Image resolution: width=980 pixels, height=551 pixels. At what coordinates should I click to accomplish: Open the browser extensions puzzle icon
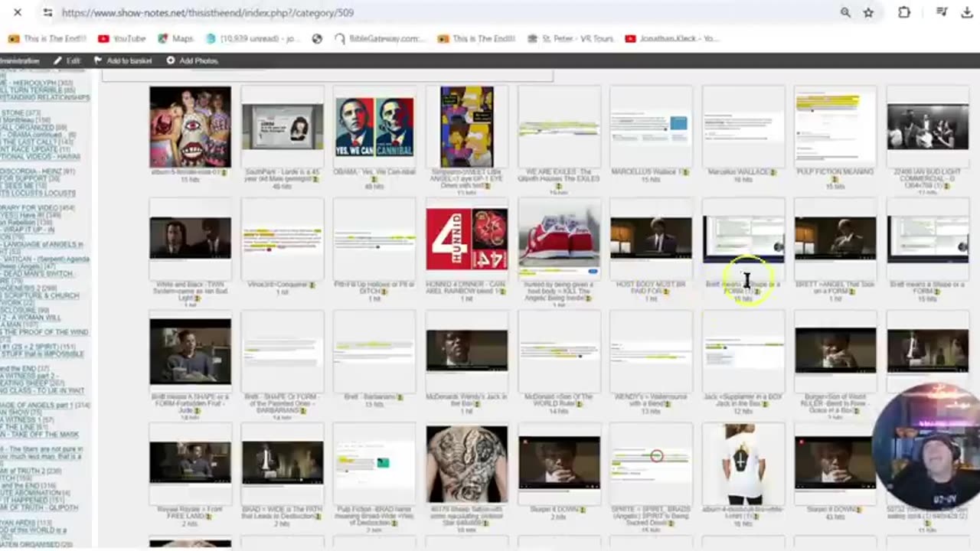pyautogui.click(x=904, y=12)
